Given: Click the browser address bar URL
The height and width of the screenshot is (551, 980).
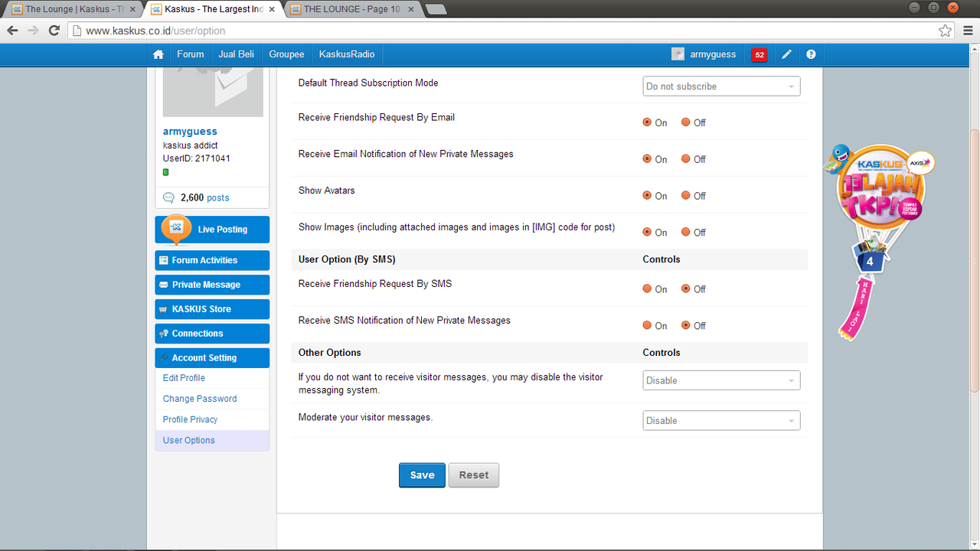Looking at the screenshot, I should pyautogui.click(x=155, y=31).
